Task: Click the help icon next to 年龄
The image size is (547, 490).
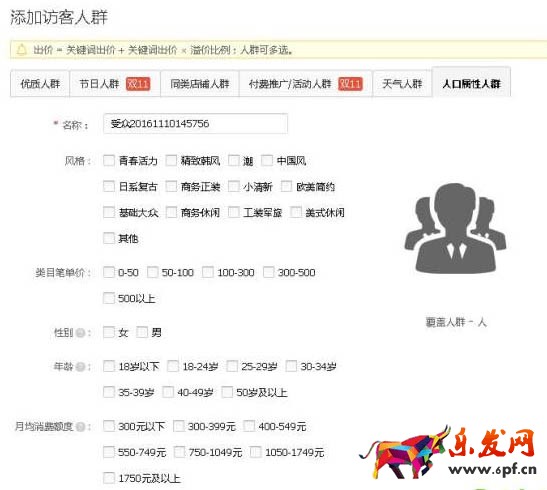Action: (81, 367)
